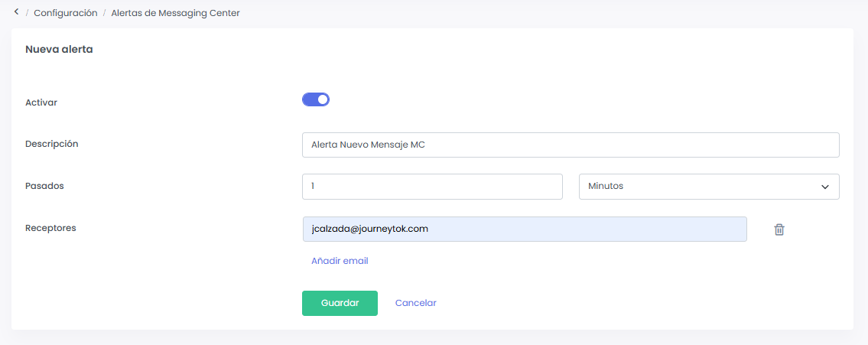This screenshot has height=345, width=868.
Task: Click the Receptores label
Action: [x=50, y=228]
